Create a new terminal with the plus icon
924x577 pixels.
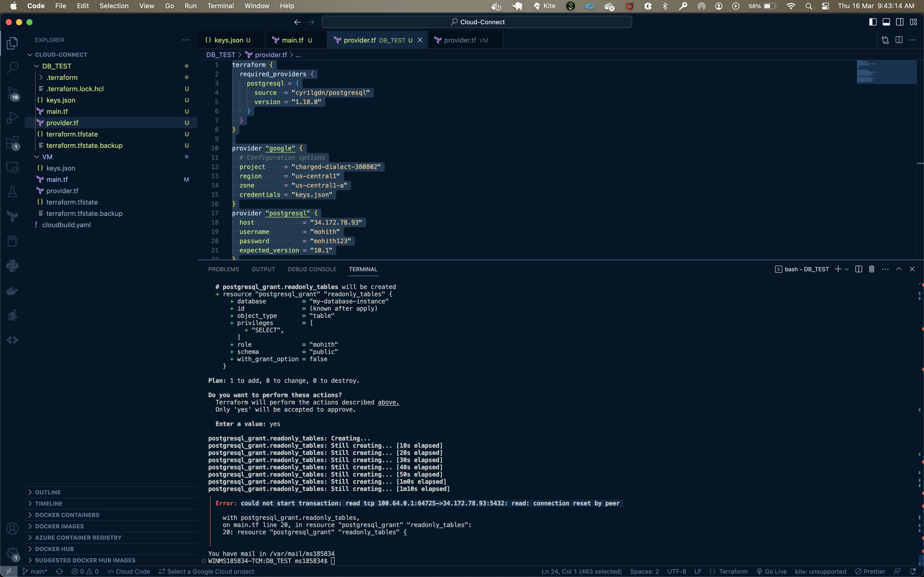tap(837, 269)
